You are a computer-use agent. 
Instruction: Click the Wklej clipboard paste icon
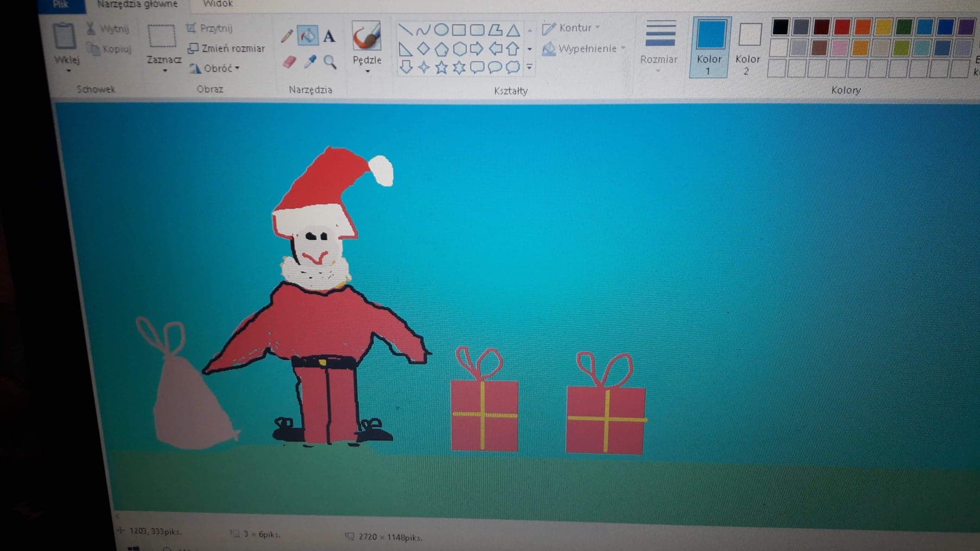pyautogui.click(x=64, y=37)
